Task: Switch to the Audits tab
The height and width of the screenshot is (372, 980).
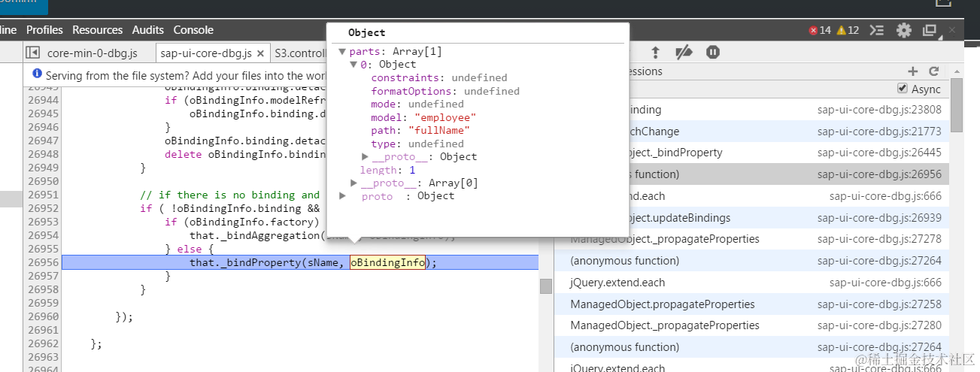Action: click(148, 30)
